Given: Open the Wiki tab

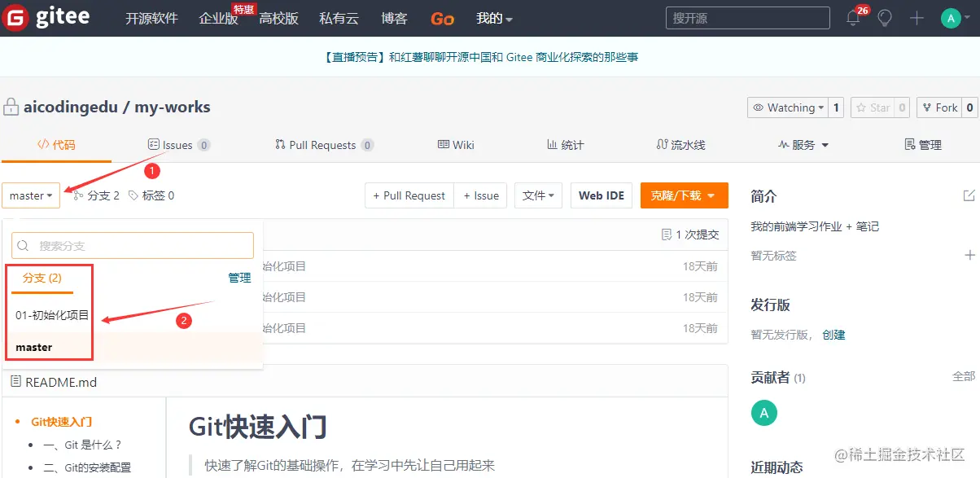Looking at the screenshot, I should click(x=456, y=145).
